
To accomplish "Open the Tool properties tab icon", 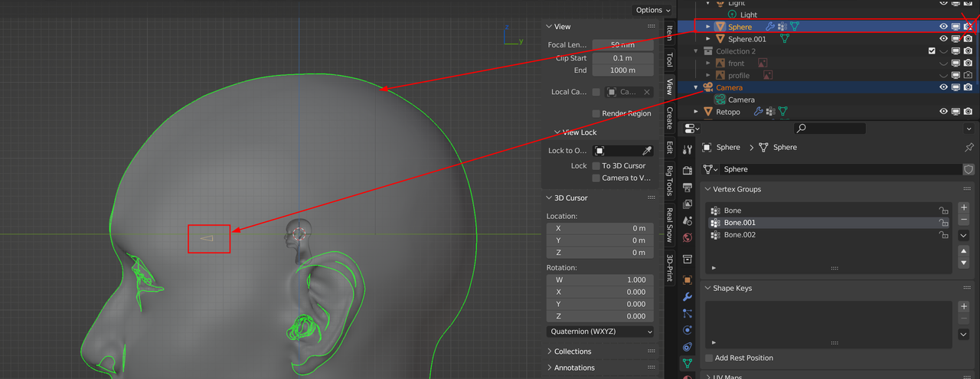I will (x=687, y=149).
